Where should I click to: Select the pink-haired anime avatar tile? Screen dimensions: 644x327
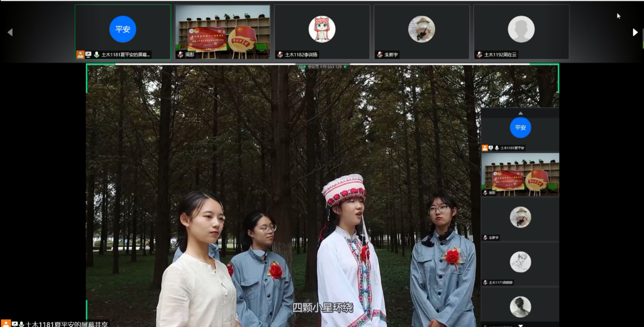[x=322, y=29]
